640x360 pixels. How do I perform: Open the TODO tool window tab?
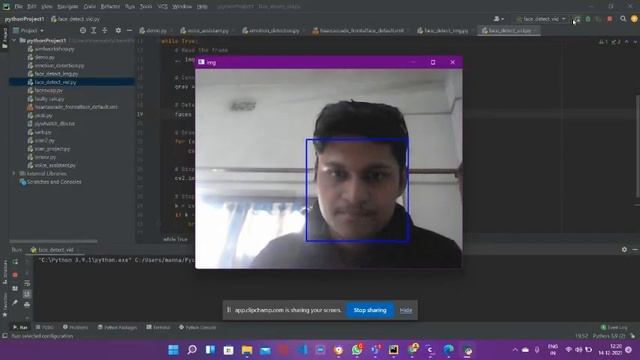point(45,327)
